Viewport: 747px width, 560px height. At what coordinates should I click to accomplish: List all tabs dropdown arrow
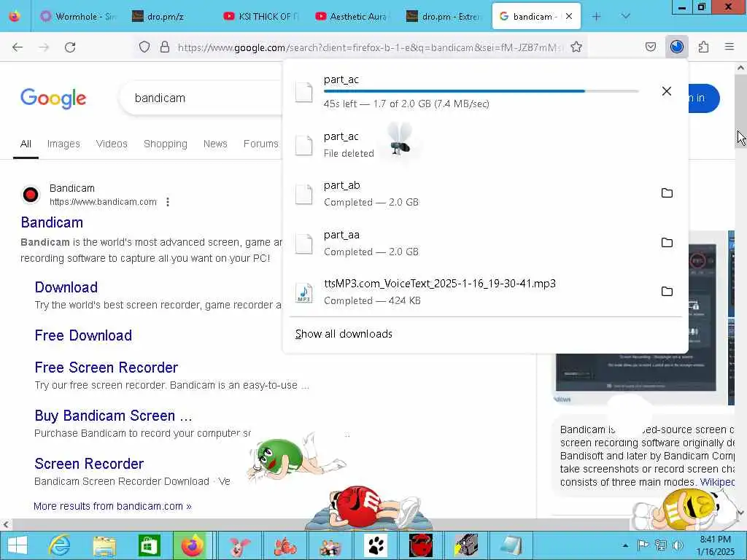pyautogui.click(x=625, y=17)
